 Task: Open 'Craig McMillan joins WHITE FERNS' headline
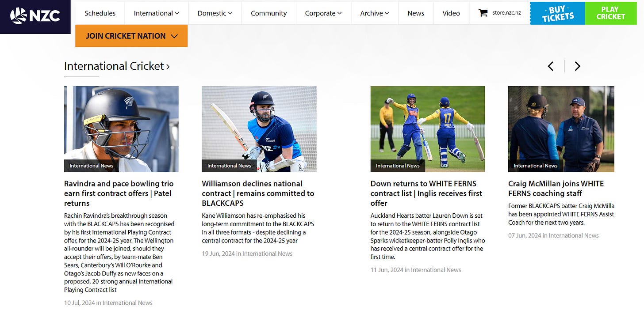556,189
